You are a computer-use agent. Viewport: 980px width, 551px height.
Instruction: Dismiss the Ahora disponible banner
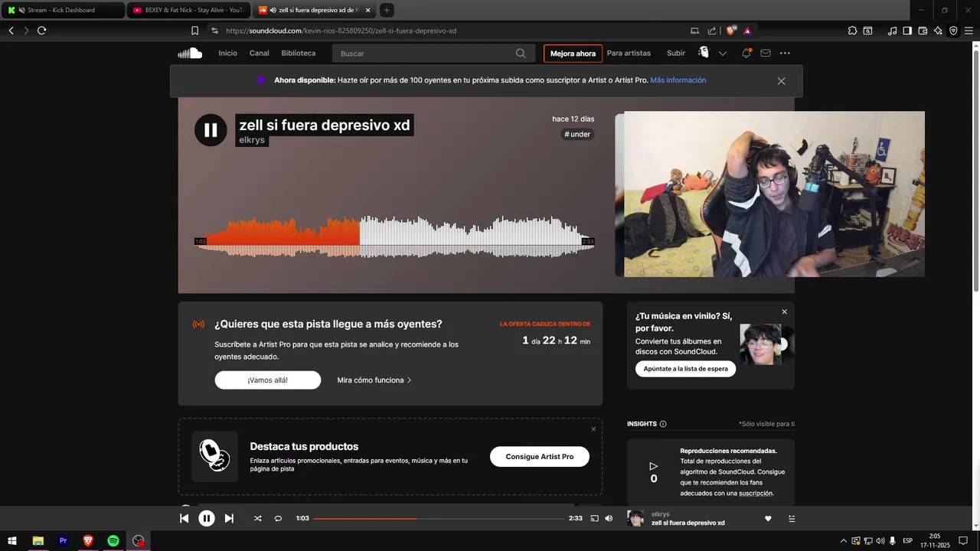pyautogui.click(x=781, y=80)
